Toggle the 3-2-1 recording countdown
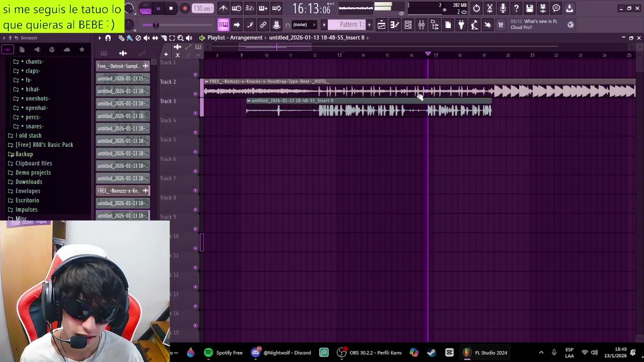Viewport: 644px width, 362px height. pyautogui.click(x=250, y=8)
